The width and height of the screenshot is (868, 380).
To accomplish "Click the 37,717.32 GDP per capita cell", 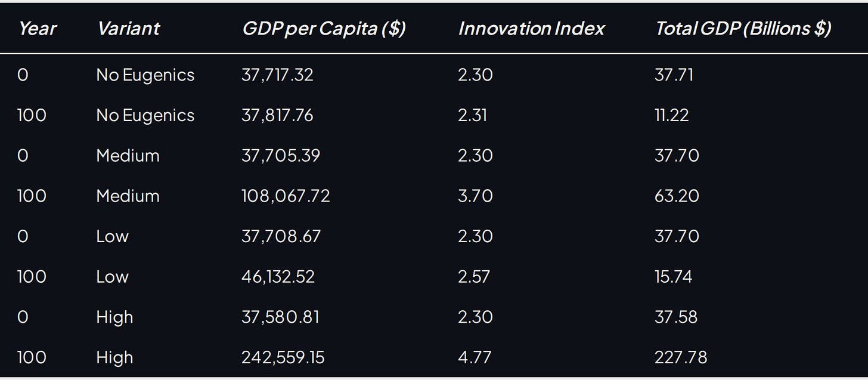I will tap(277, 75).
